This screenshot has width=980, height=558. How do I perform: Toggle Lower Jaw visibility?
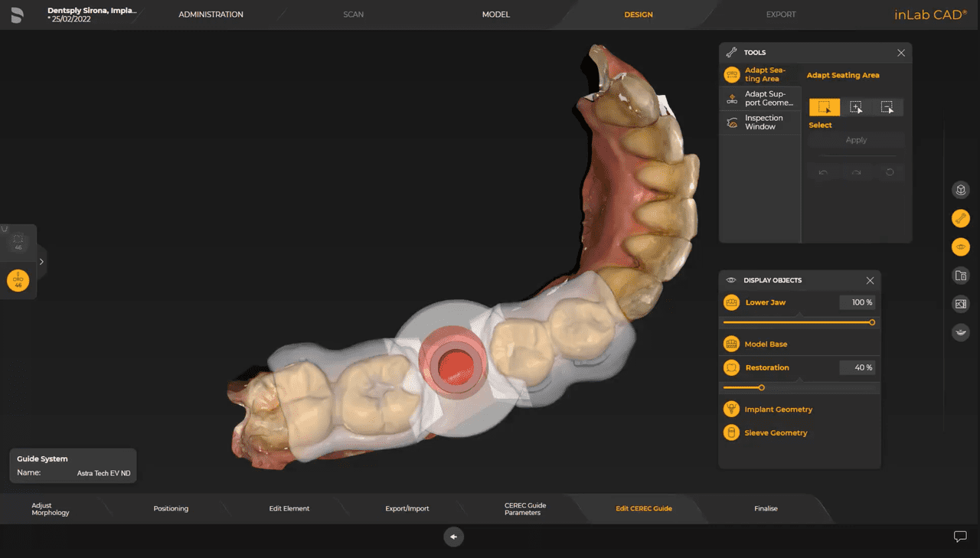coord(731,302)
